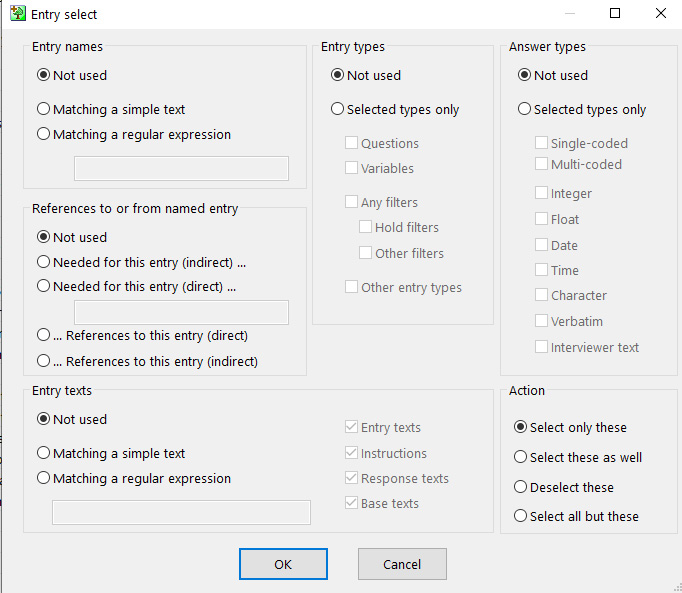682x593 pixels.
Task: Click the Entry names text input field
Action: [181, 168]
